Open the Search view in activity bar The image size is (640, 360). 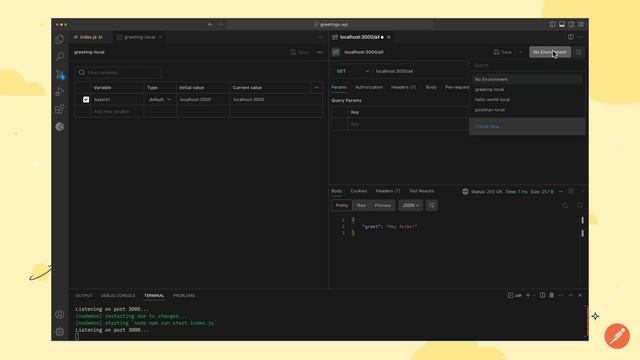[x=60, y=56]
